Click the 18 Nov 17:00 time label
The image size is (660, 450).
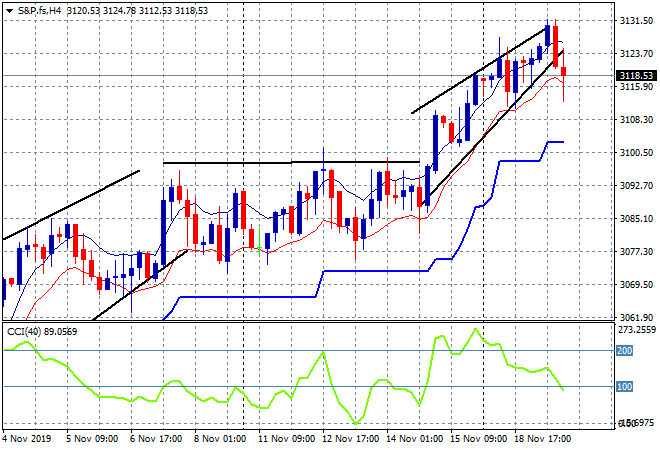543,439
